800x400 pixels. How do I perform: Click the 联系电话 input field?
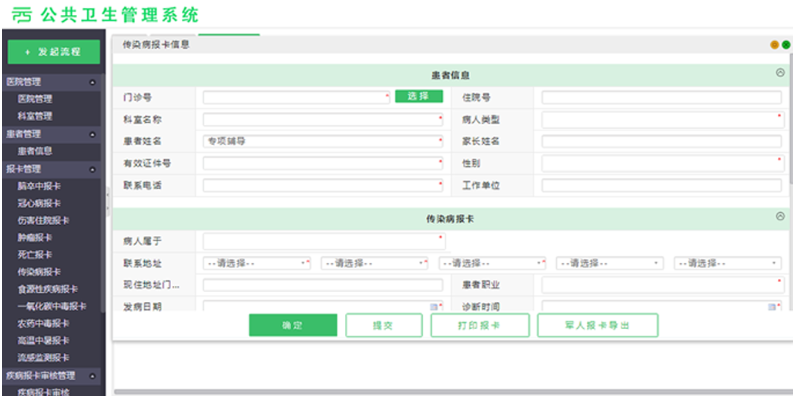pyautogui.click(x=323, y=186)
